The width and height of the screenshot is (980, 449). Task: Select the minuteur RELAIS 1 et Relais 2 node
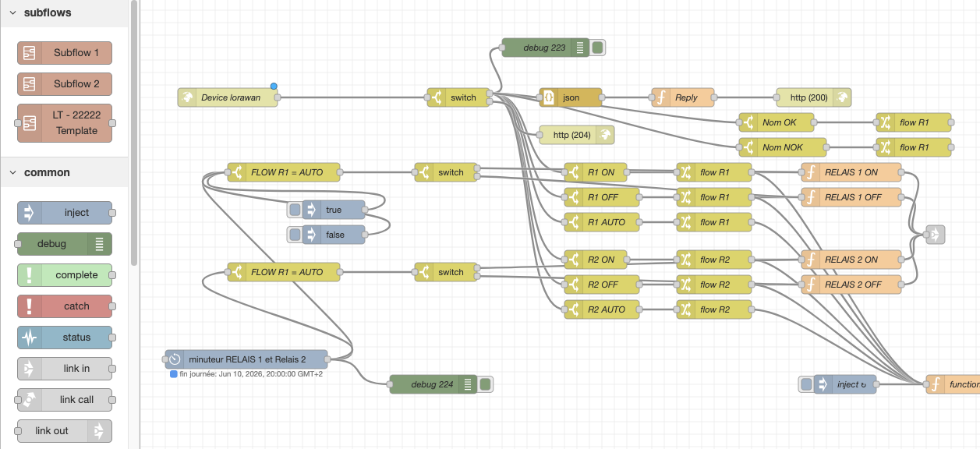(x=246, y=359)
